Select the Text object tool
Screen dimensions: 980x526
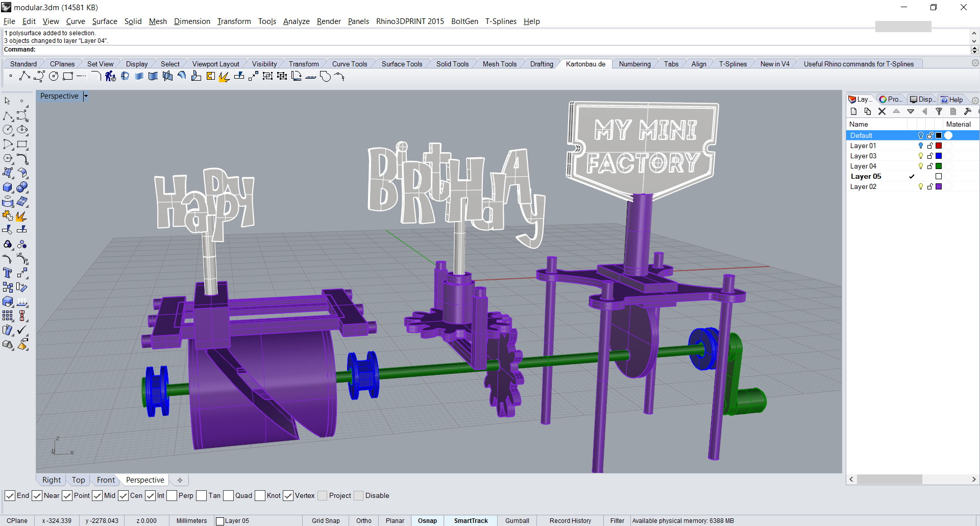(x=8, y=273)
